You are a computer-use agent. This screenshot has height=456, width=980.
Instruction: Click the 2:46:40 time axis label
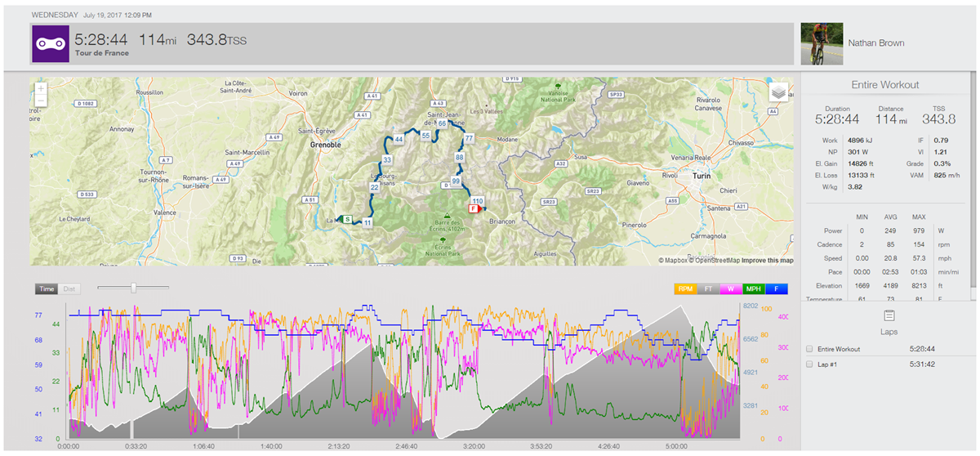[406, 447]
